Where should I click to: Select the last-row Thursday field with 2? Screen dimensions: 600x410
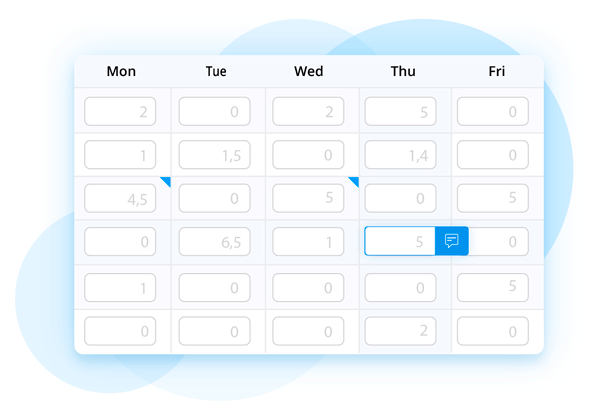(400, 331)
